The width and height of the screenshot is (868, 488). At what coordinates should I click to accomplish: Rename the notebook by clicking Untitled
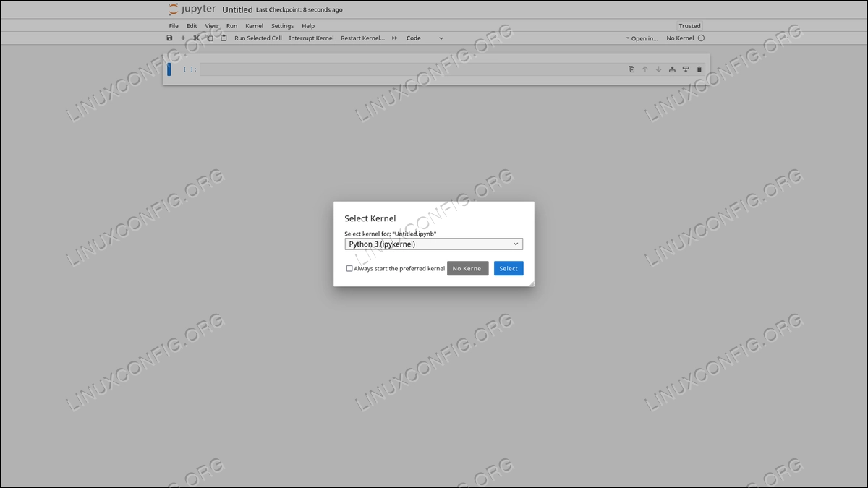(x=237, y=10)
